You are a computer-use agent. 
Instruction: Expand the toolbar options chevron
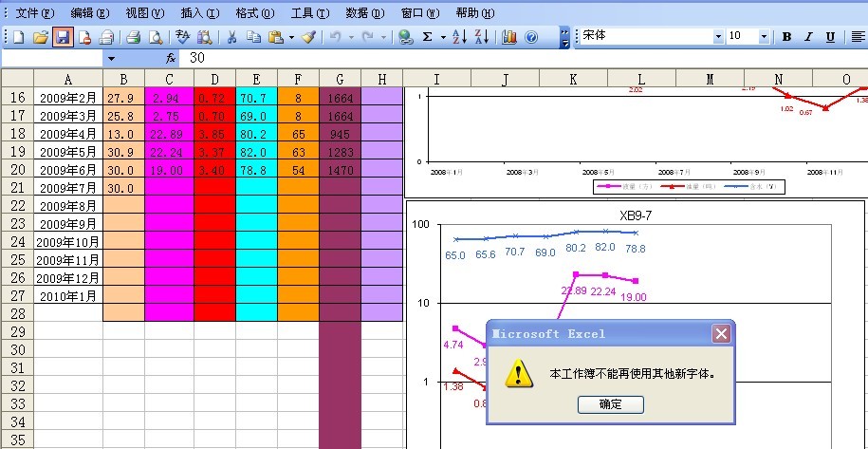point(564,37)
